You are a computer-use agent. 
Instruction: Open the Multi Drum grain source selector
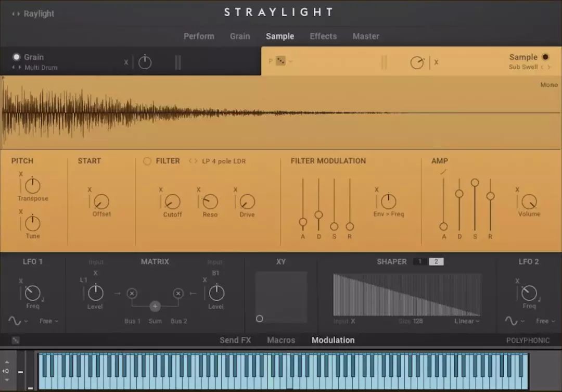pos(41,68)
